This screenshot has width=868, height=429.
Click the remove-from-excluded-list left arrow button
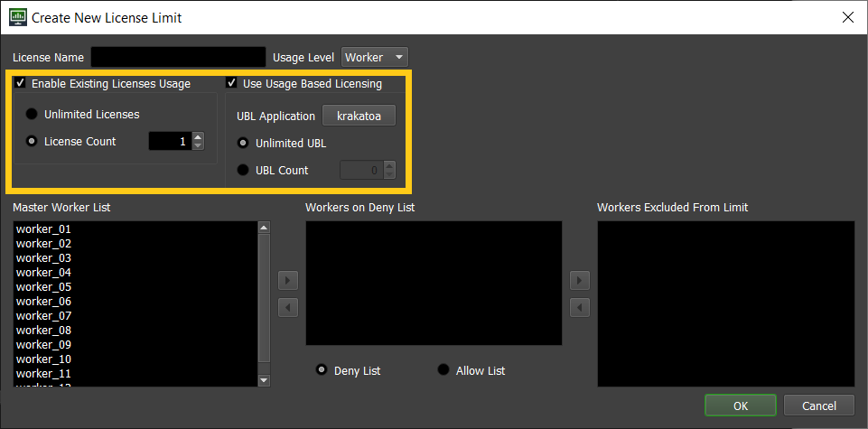(x=580, y=307)
